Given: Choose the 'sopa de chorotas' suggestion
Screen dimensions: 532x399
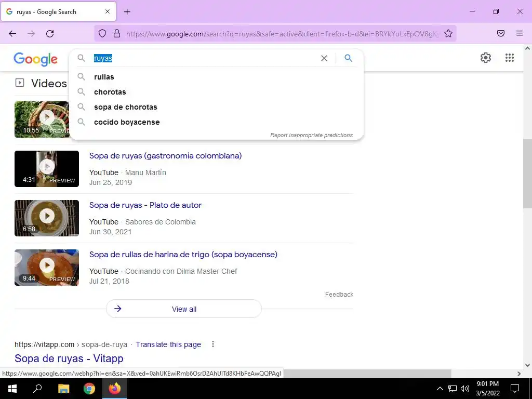Looking at the screenshot, I should point(216,107).
